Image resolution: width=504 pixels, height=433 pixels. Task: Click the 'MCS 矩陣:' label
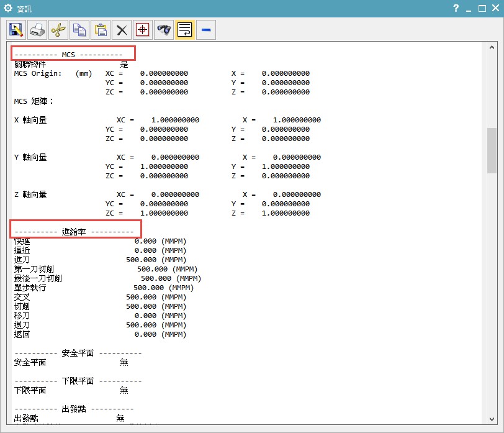(x=34, y=101)
